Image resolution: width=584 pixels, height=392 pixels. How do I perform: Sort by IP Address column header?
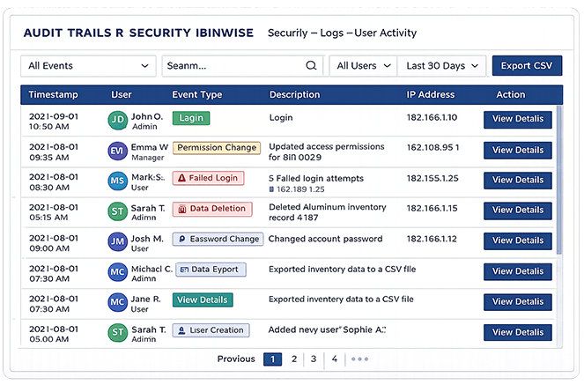(x=431, y=94)
